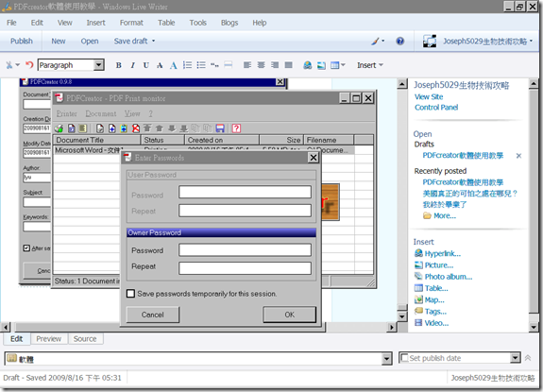Open the Tools menu
This screenshot has width=543, height=392.
197,23
